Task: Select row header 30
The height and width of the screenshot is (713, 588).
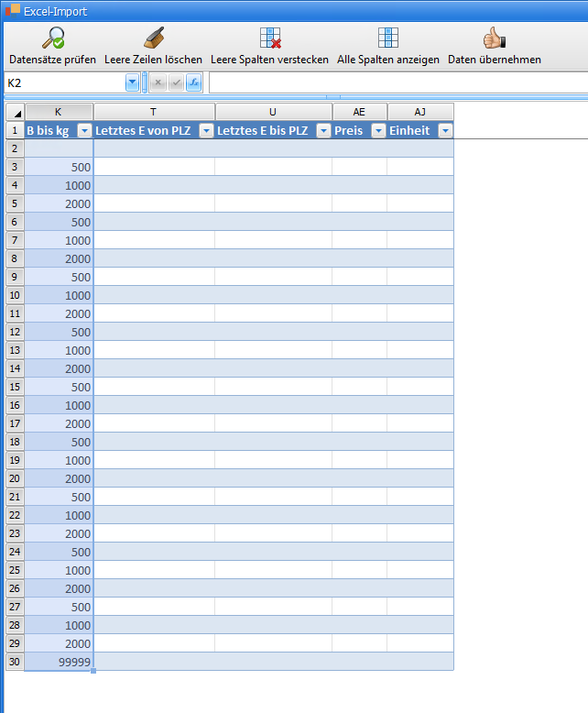Action: (15, 662)
